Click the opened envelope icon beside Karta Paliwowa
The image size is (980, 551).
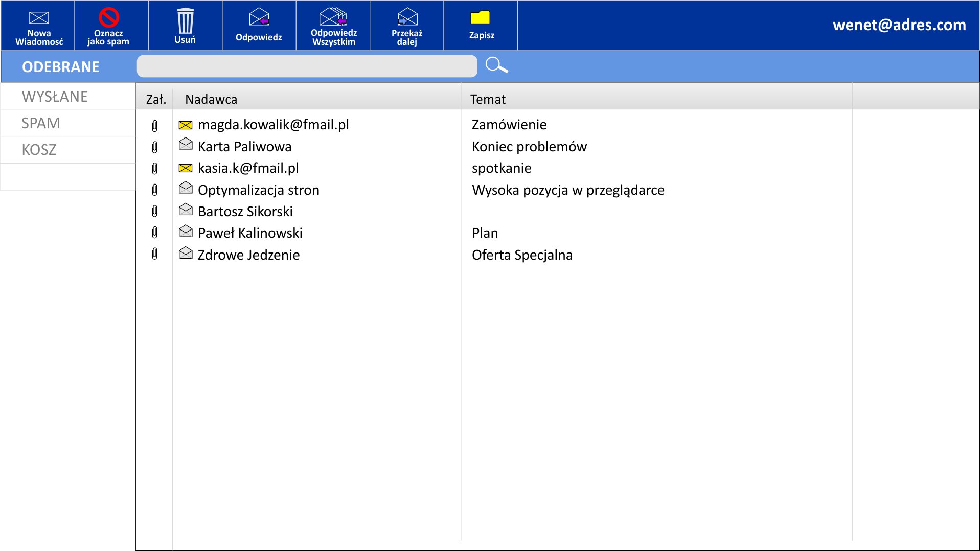[186, 145]
